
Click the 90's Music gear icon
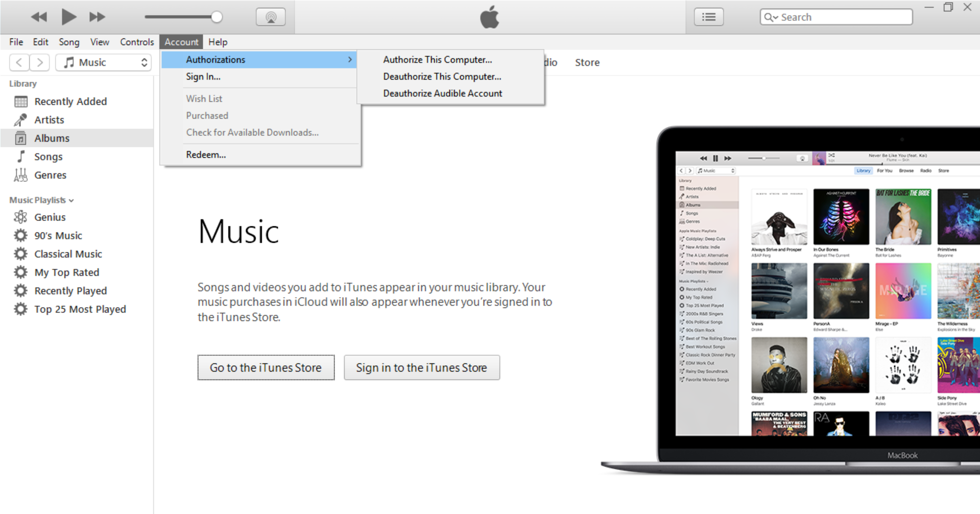21,236
